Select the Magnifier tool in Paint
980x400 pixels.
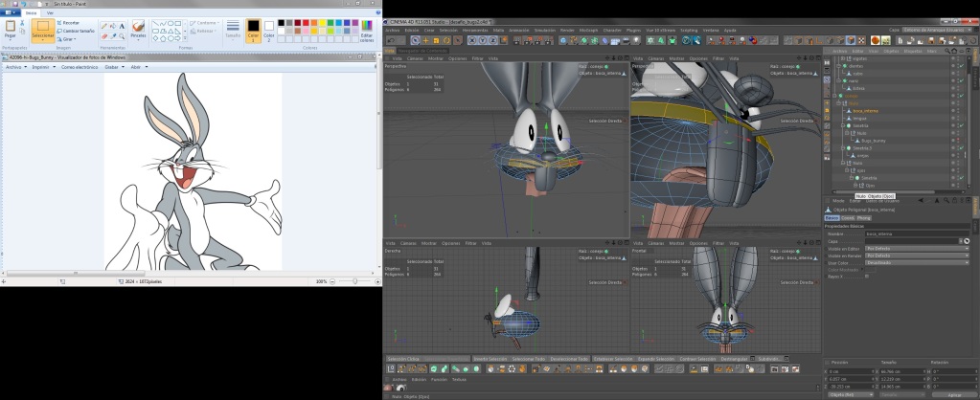tap(122, 36)
